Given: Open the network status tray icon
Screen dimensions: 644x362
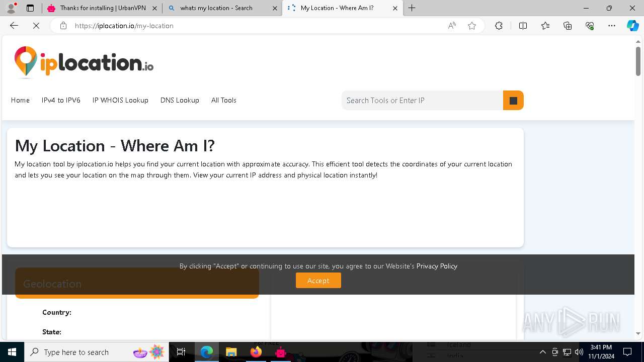Looking at the screenshot, I should point(567,352).
